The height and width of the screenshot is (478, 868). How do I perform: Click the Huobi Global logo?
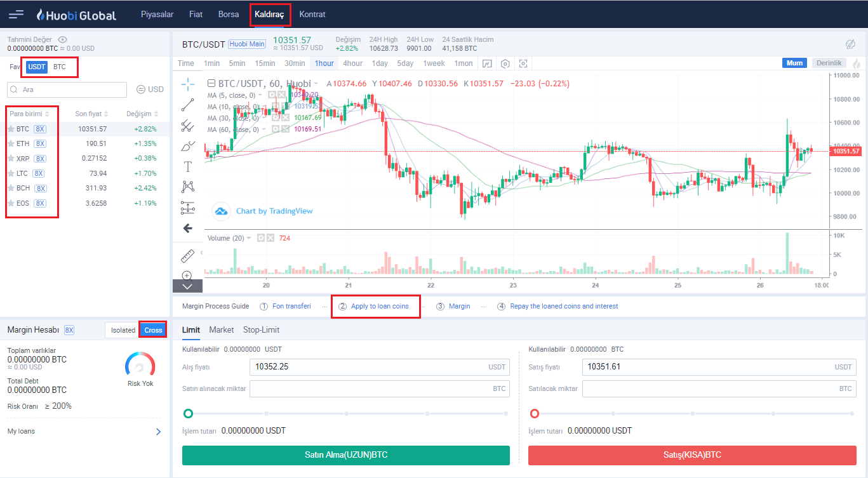tap(76, 15)
